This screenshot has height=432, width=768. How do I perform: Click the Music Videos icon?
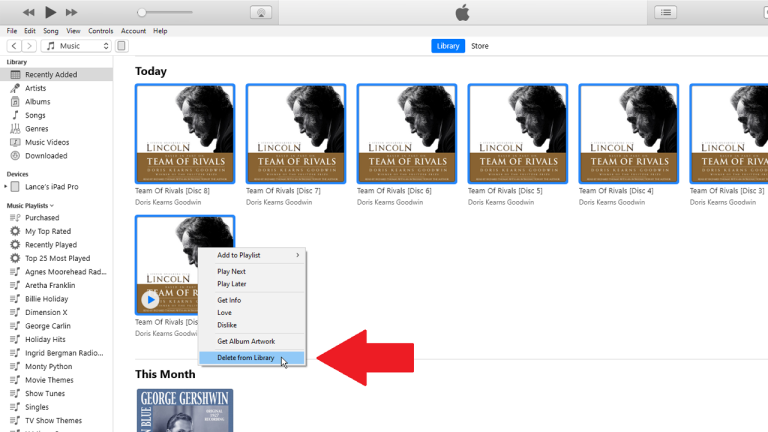(x=15, y=143)
